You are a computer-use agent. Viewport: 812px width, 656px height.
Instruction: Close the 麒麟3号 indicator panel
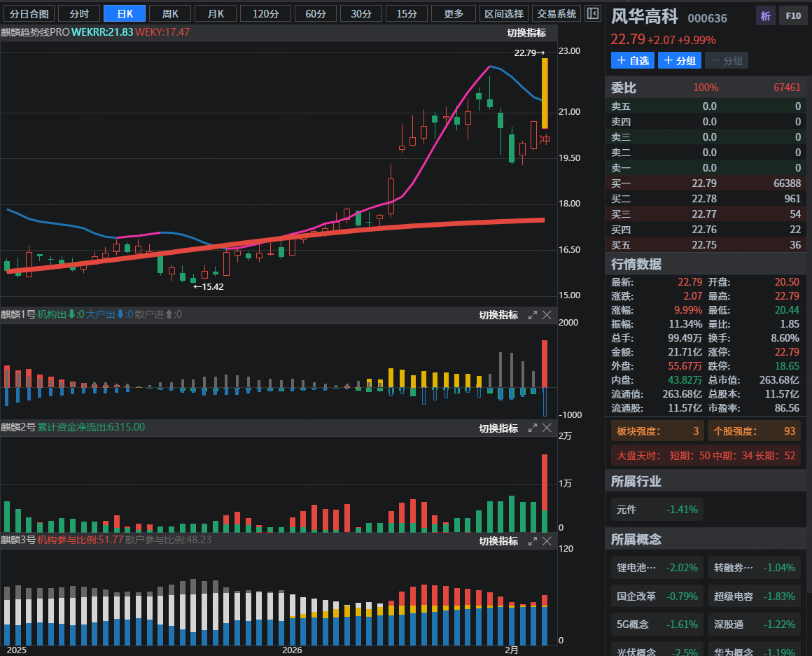(547, 540)
